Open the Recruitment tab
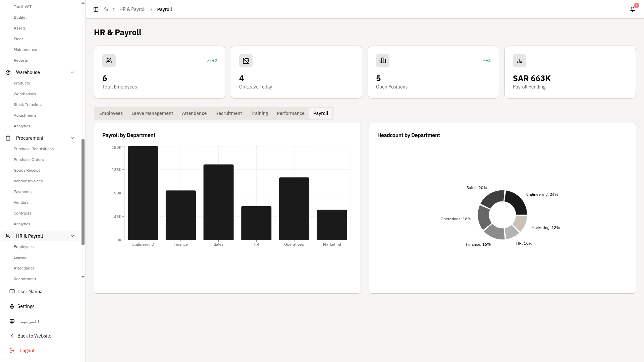Screen dimensions: 644x362 [x=228, y=113]
